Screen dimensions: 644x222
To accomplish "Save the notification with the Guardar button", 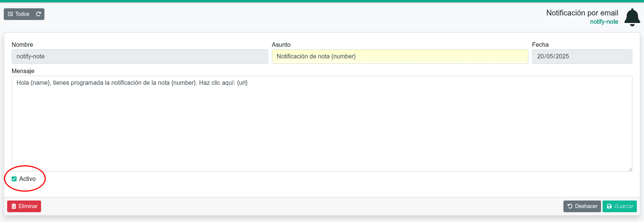I will click(620, 206).
